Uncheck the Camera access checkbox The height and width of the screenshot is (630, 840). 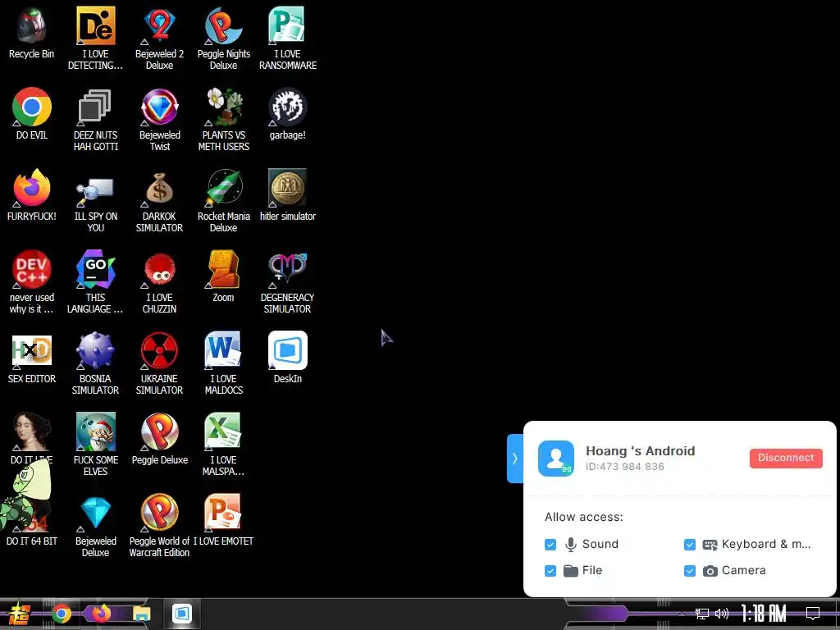pos(689,571)
